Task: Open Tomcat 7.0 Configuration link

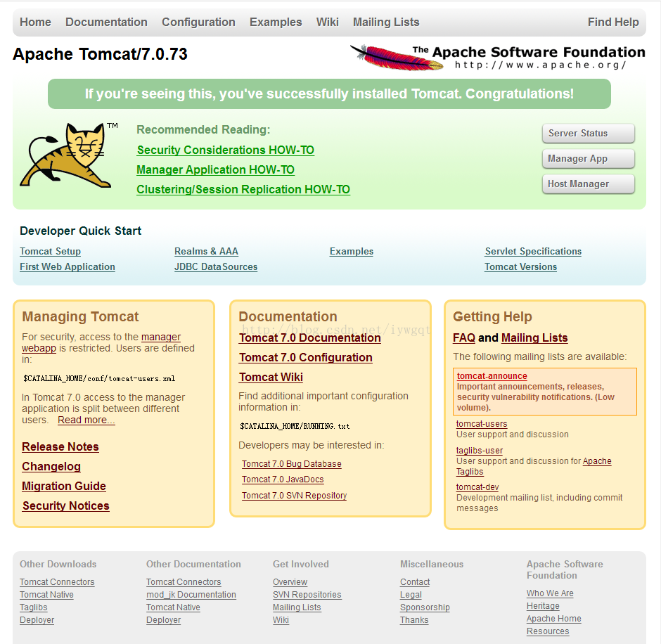Action: point(306,357)
